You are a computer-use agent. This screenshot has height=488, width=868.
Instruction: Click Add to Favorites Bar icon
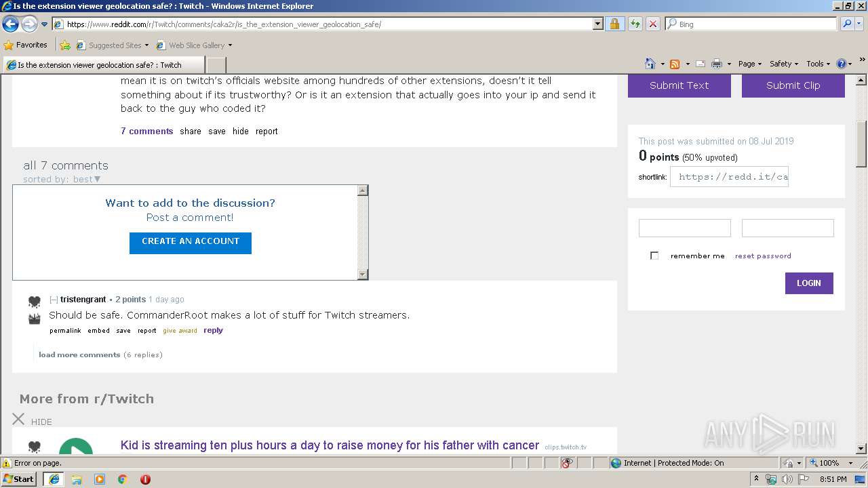click(x=65, y=45)
